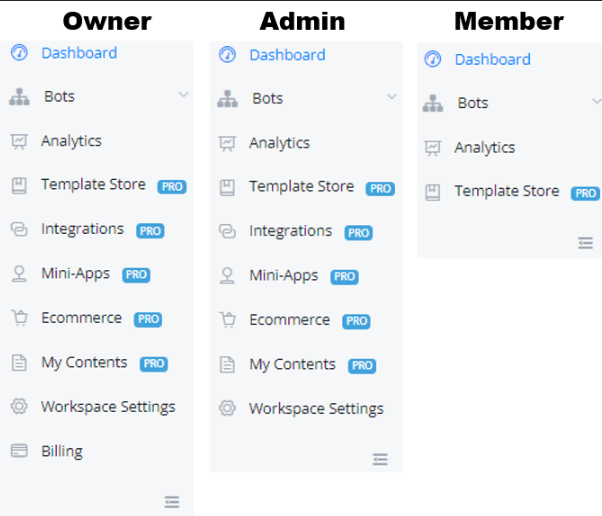This screenshot has width=602, height=516.
Task: Collapse the Member sidebar with hamburger toggle
Action: pos(586,242)
